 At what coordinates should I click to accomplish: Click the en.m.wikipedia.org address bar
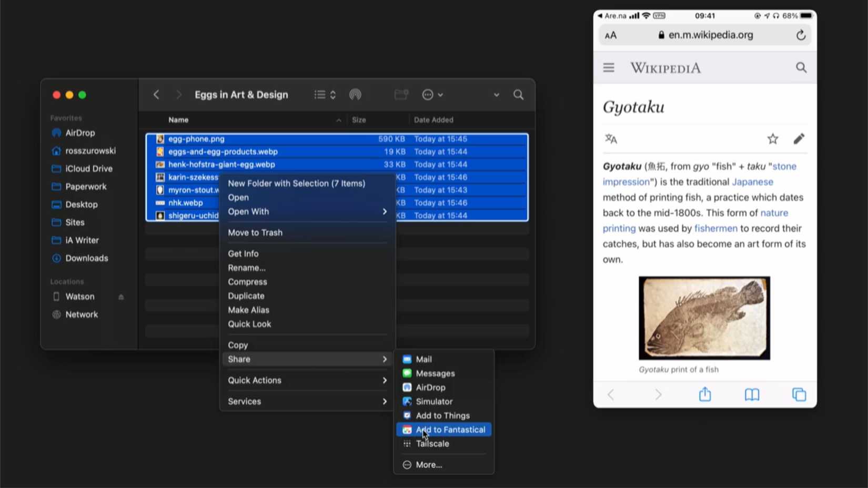tap(710, 35)
